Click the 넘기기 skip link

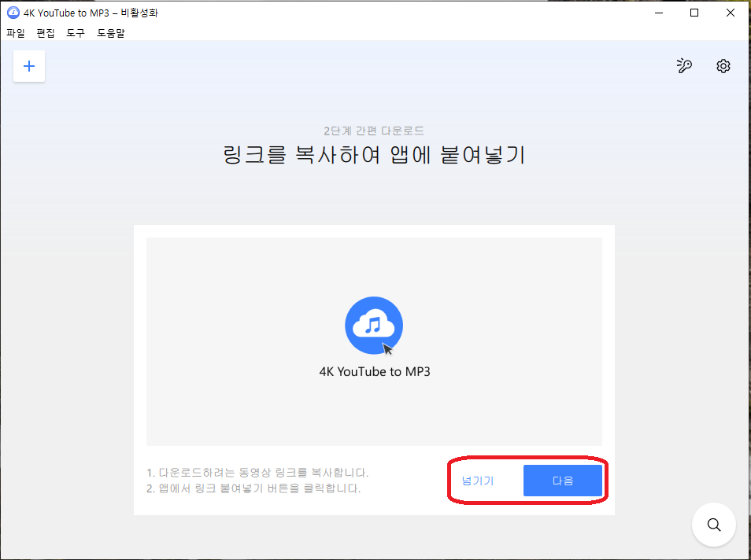tap(478, 481)
